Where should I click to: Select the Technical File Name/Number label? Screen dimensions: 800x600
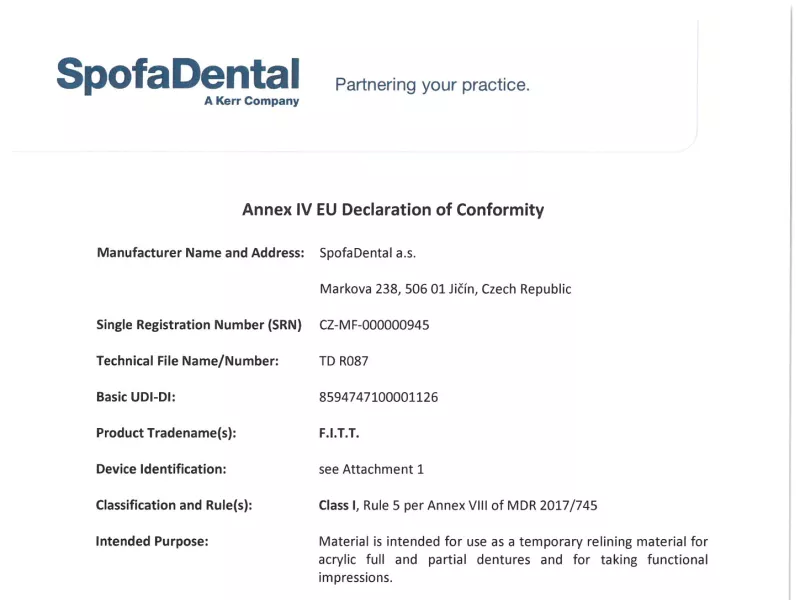[x=187, y=361]
